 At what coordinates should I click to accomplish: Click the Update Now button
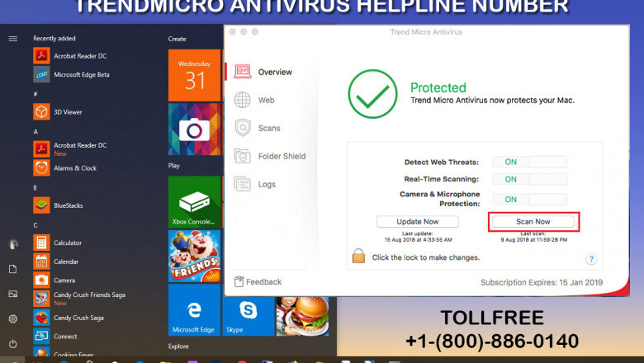pos(417,221)
